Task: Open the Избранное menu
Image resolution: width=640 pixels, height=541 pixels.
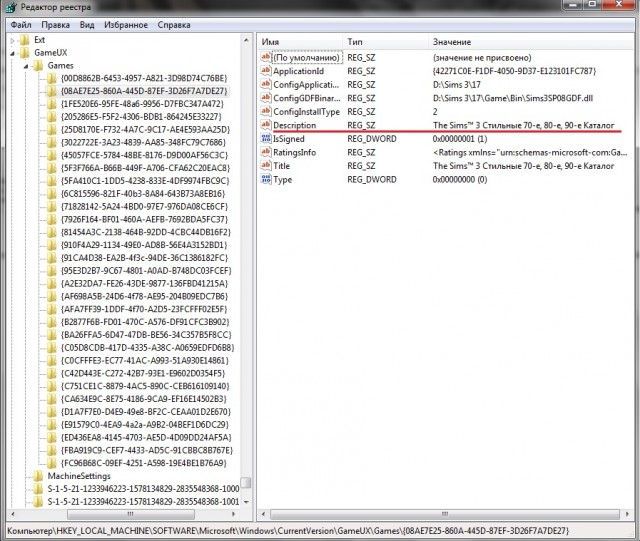Action: pyautogui.click(x=124, y=22)
